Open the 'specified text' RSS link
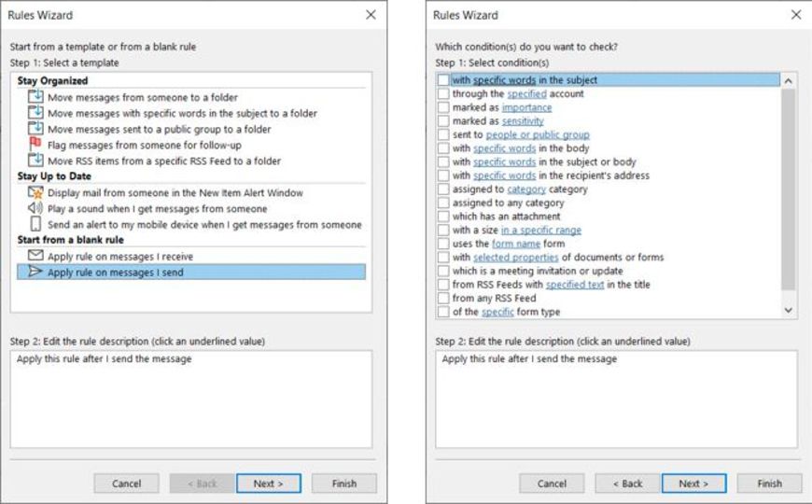Screen dimensions: 812x504 [x=575, y=285]
